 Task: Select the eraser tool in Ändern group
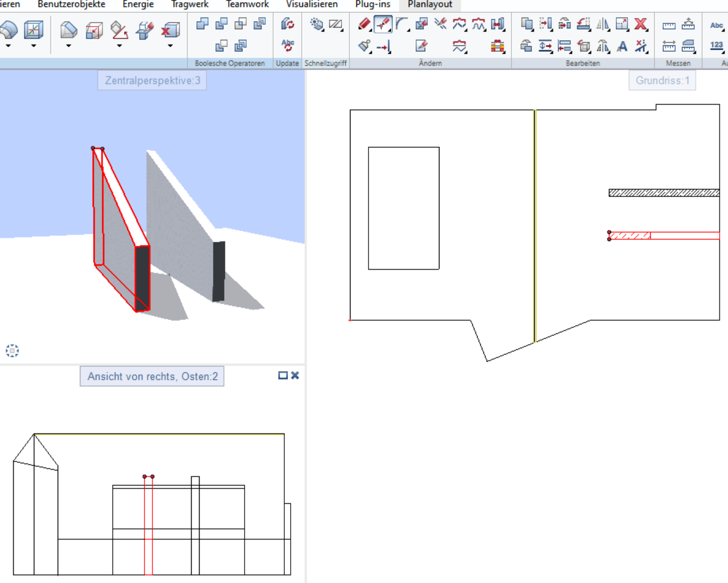(x=364, y=24)
